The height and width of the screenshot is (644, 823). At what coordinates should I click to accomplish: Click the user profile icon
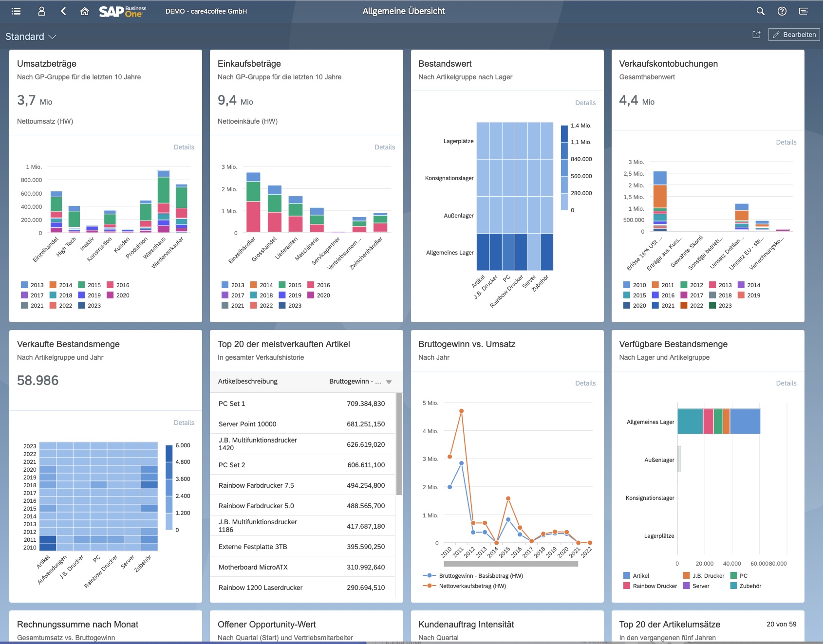(x=41, y=11)
